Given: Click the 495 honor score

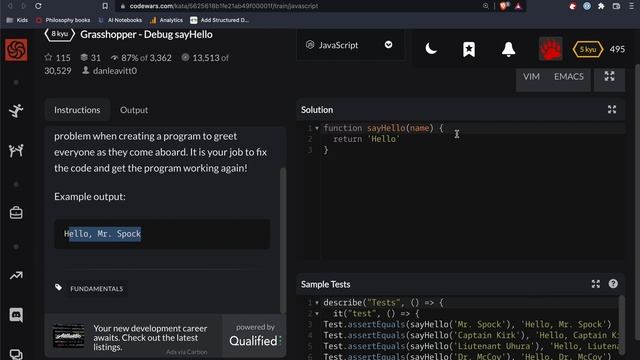Looking at the screenshot, I should pos(617,49).
